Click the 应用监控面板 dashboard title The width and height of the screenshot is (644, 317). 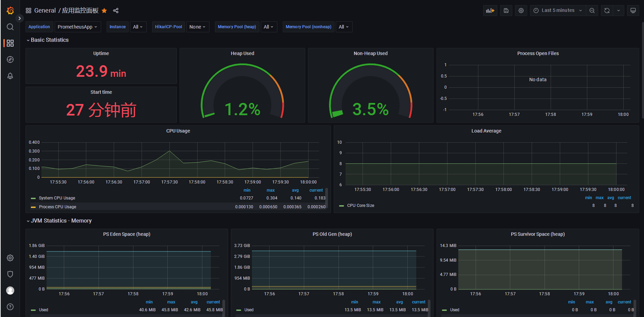pos(80,11)
